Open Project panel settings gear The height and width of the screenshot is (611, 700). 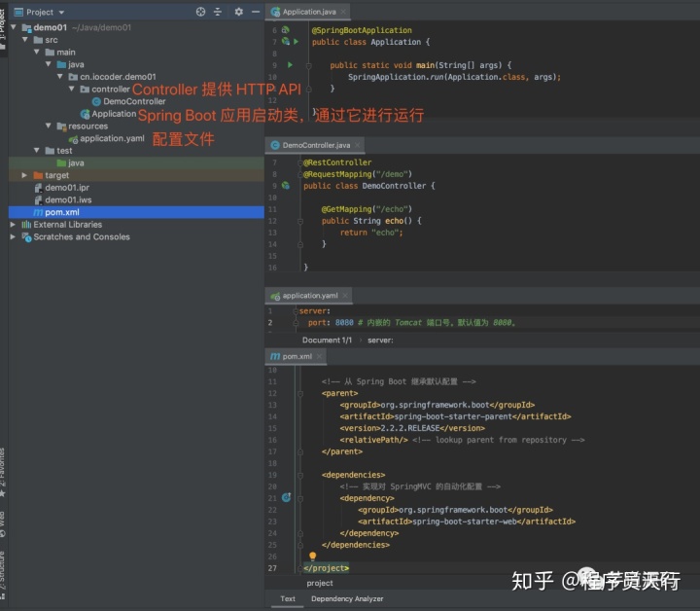238,12
